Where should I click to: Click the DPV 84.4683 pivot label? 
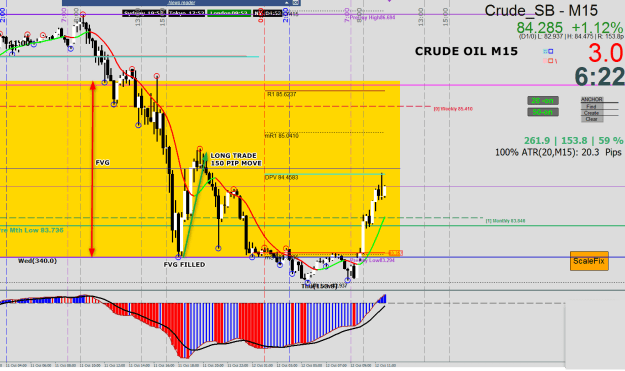[281, 177]
